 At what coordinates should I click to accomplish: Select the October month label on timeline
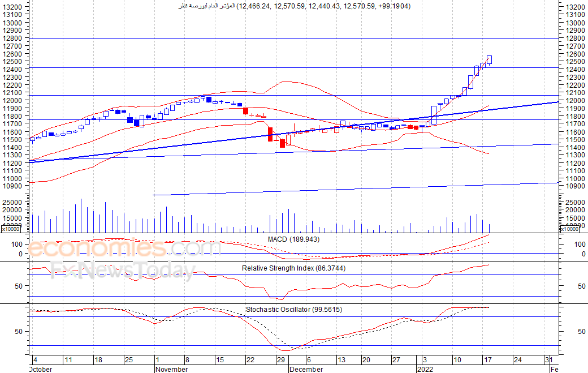pos(41,369)
